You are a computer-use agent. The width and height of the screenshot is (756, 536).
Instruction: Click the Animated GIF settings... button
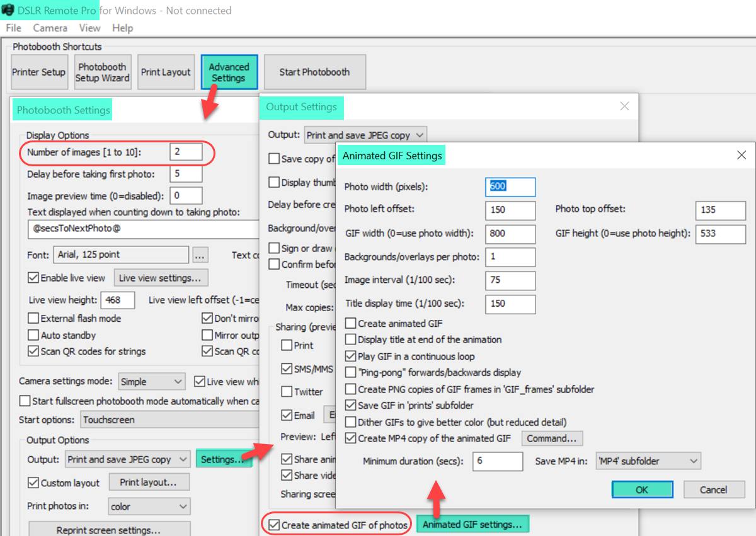point(472,524)
